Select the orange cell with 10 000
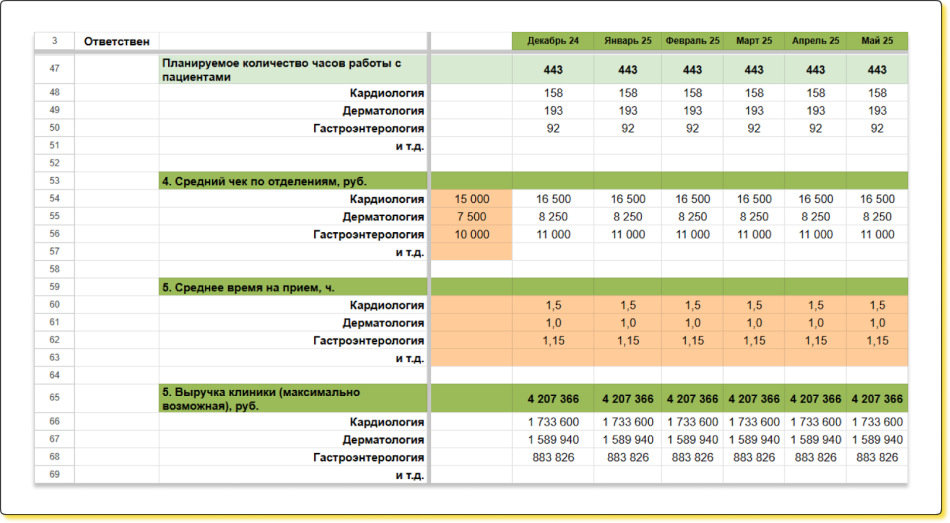 [471, 235]
